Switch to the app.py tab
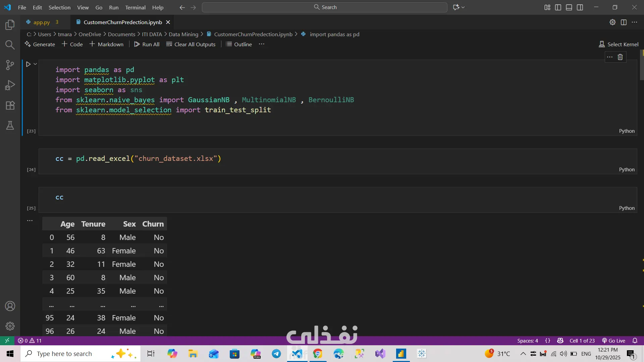Image resolution: width=644 pixels, height=362 pixels. (42, 22)
